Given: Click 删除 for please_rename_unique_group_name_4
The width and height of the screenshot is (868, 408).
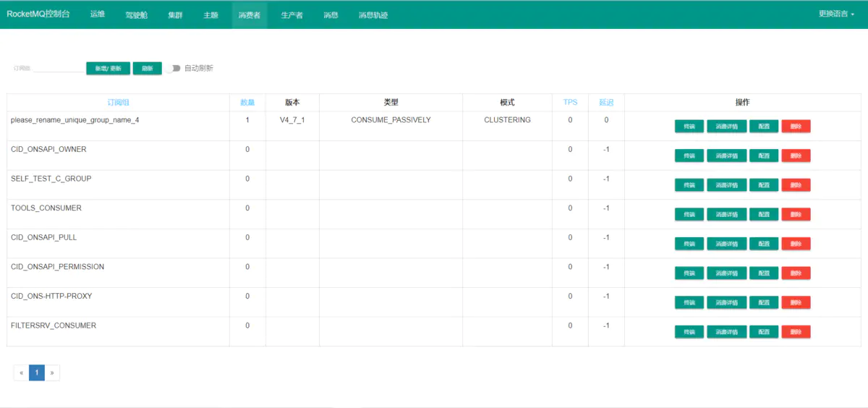Looking at the screenshot, I should (x=796, y=126).
